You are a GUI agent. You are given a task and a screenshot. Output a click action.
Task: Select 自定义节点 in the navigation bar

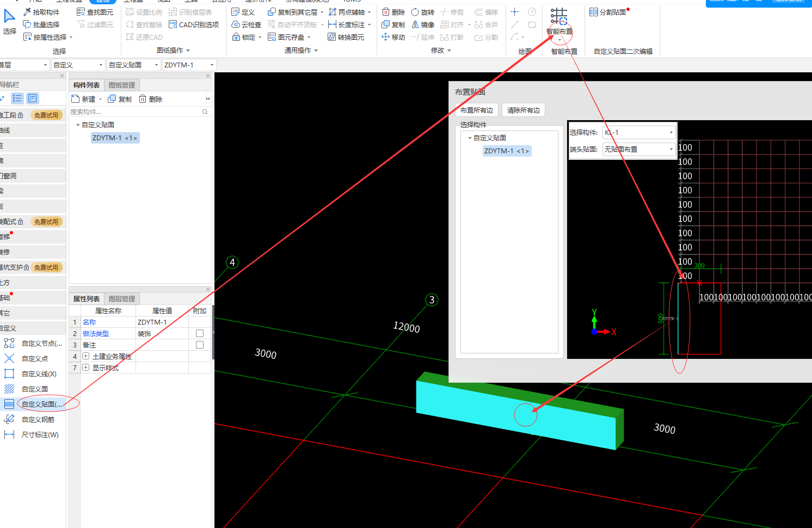coord(34,343)
